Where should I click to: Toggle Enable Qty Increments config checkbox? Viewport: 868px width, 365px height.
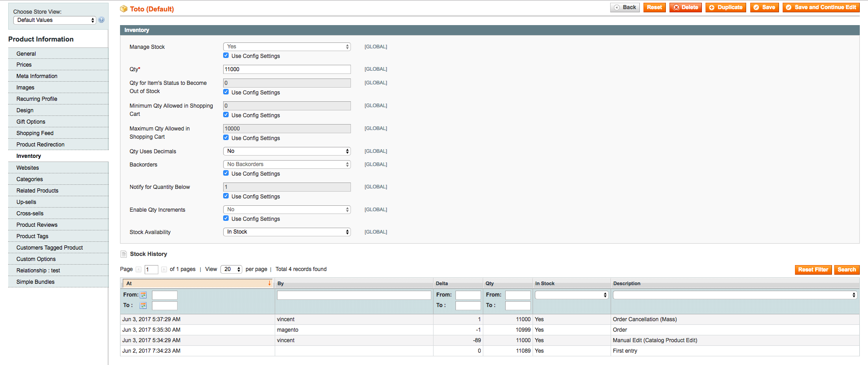226,218
